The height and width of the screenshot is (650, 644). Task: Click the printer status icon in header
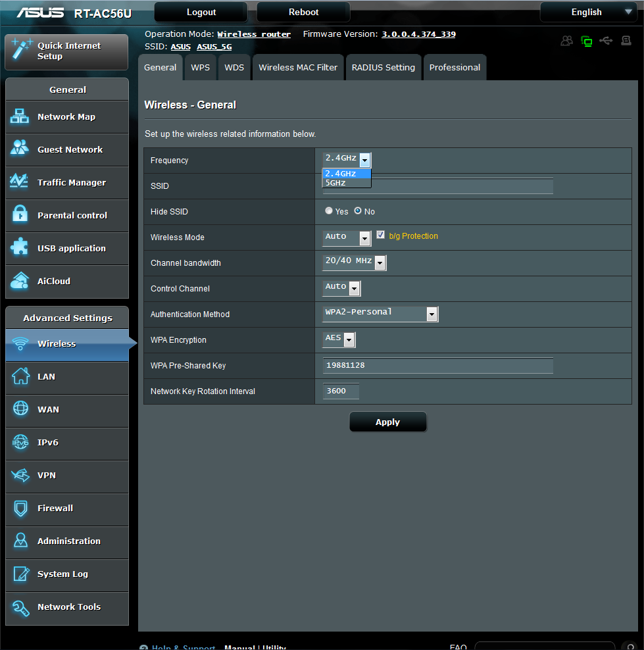(626, 41)
